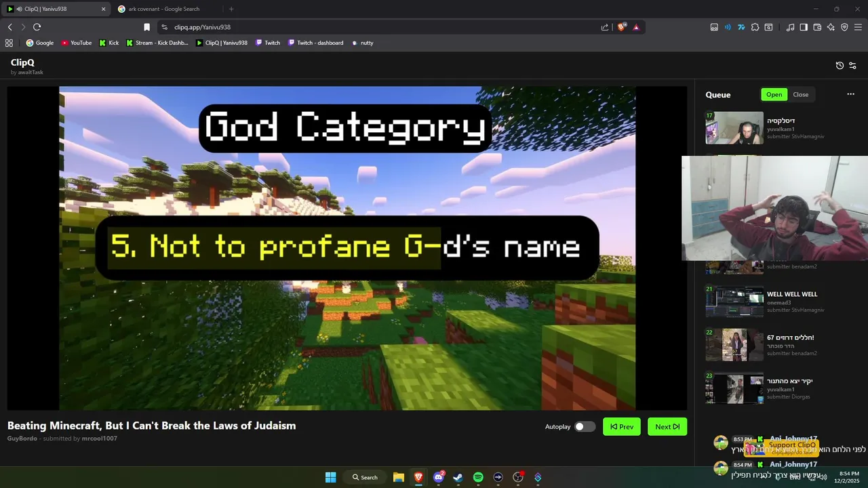Open the Brave VPN shield icon
Screen dimensions: 868x488
click(844, 27)
